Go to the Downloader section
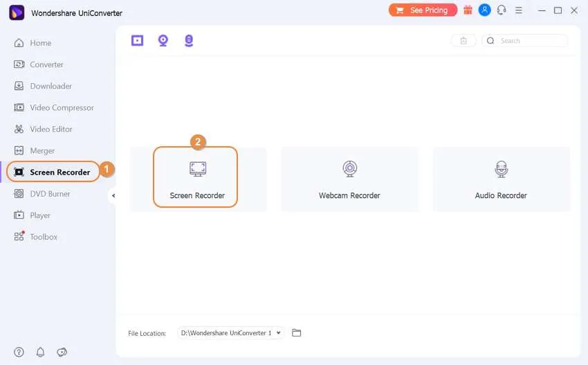588x365 pixels. [x=43, y=86]
